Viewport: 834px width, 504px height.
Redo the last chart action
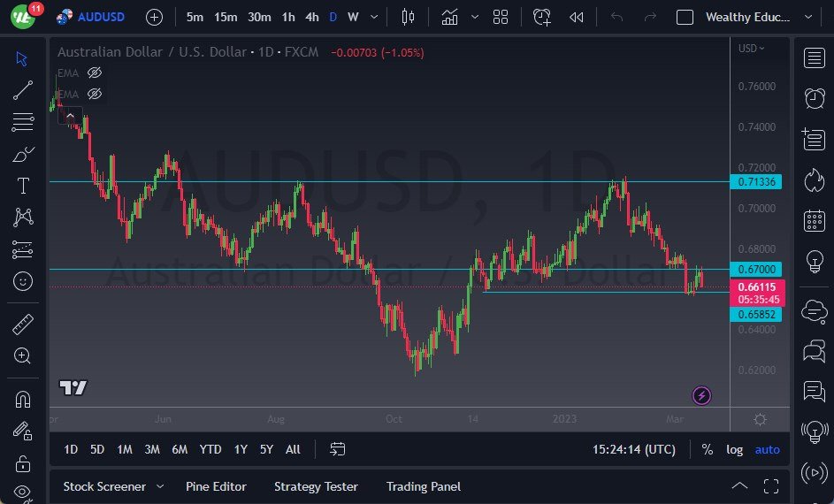650,17
